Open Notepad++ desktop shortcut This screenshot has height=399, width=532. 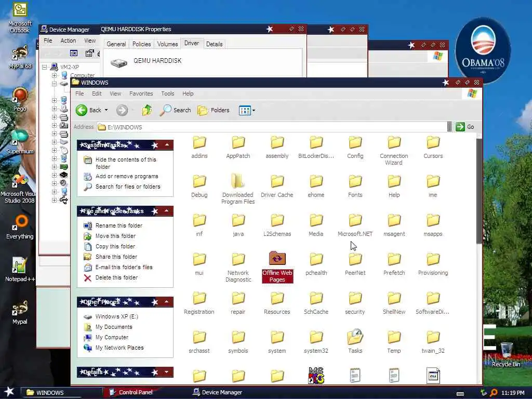[20, 270]
